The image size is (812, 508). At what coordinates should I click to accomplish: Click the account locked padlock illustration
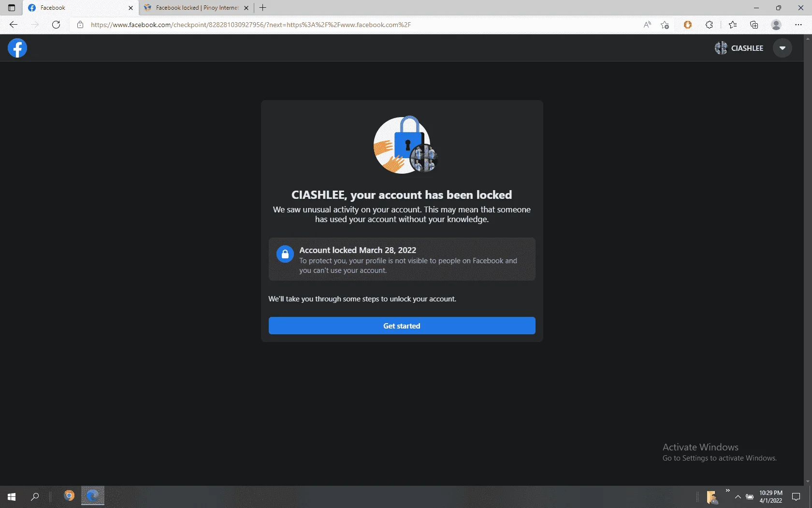point(405,145)
